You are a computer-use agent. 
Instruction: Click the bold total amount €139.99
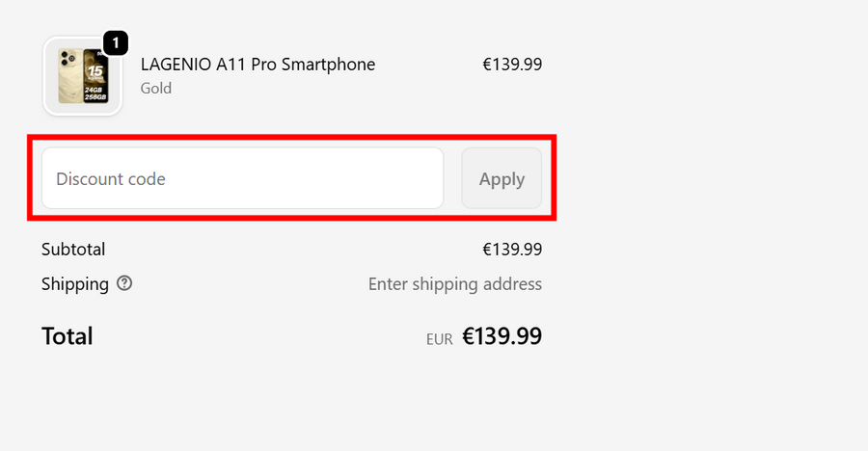point(502,336)
